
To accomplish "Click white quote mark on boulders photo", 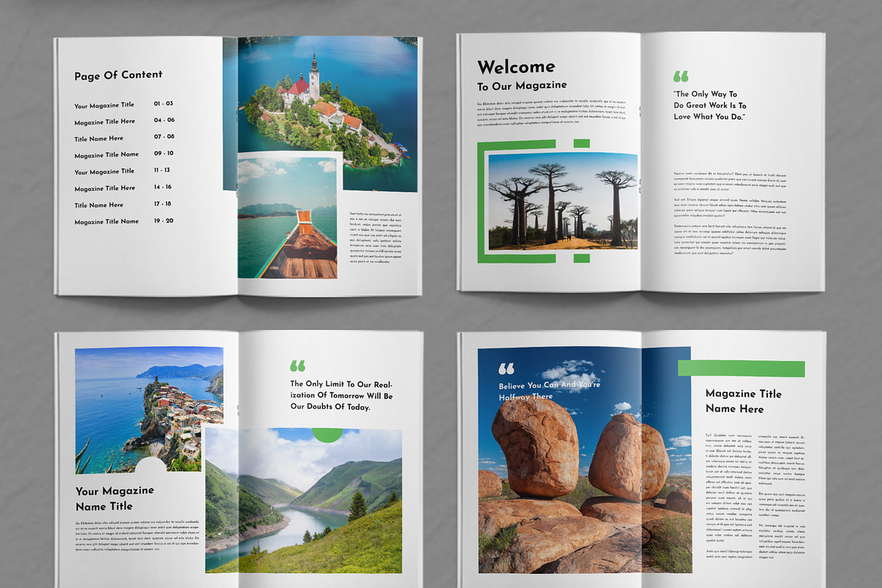I will [x=506, y=368].
